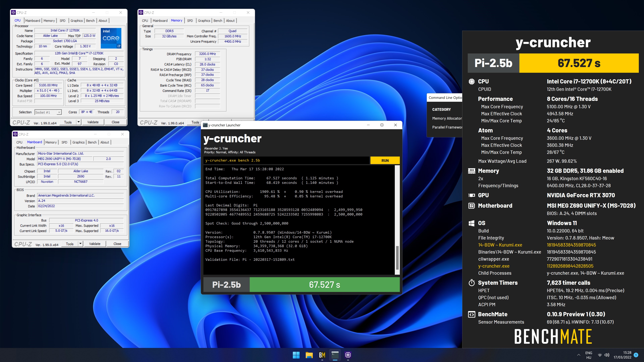This screenshot has width=644, height=362.
Task: Open File Explorer from taskbar
Action: [309, 355]
